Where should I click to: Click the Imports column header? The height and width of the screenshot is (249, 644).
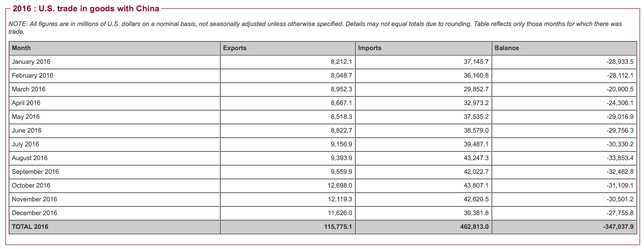[370, 48]
